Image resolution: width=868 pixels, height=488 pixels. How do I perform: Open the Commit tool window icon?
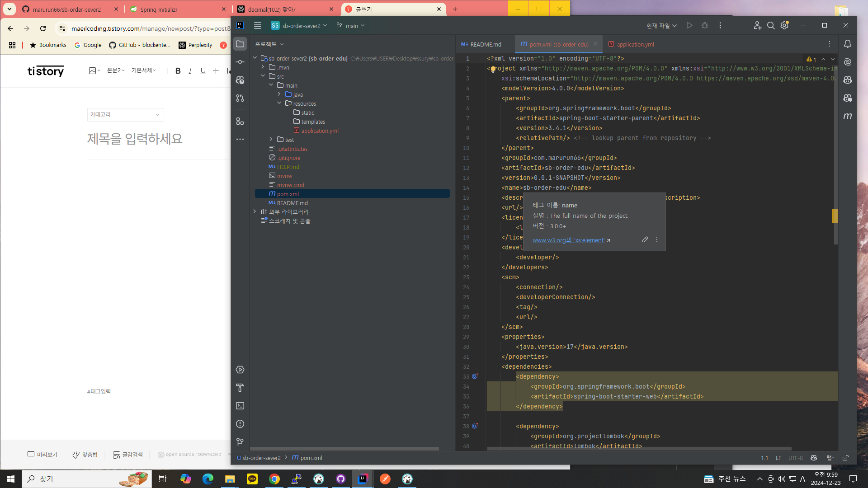[x=240, y=62]
